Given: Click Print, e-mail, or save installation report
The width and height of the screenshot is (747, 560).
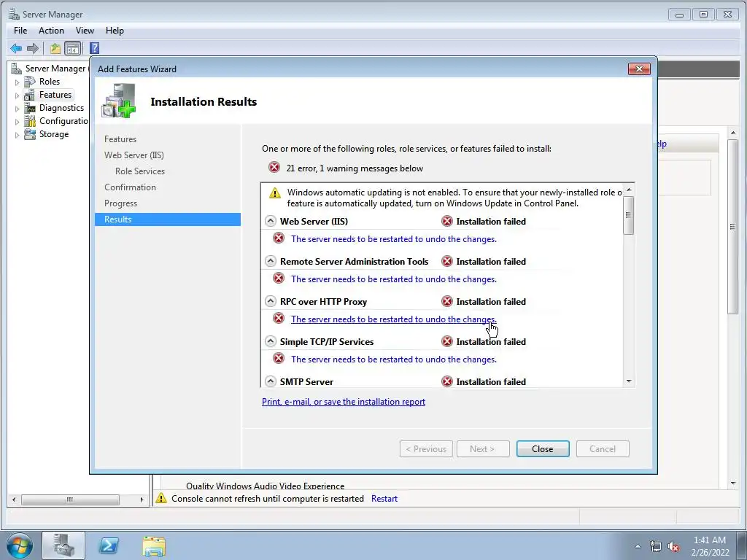Looking at the screenshot, I should (344, 402).
